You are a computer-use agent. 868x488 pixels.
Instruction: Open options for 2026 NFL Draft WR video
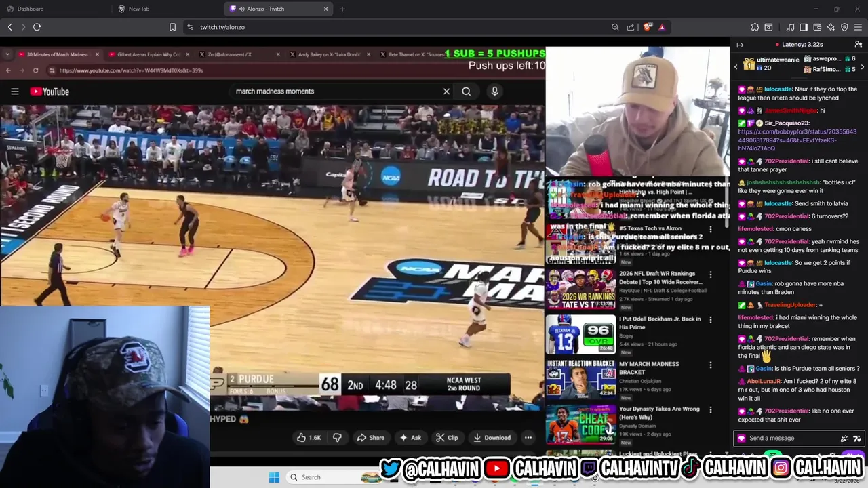711,274
